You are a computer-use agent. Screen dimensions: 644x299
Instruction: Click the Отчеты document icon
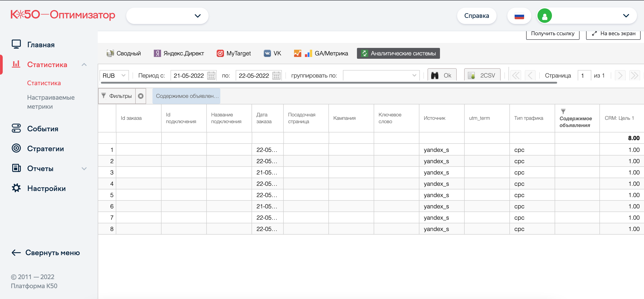(16, 168)
